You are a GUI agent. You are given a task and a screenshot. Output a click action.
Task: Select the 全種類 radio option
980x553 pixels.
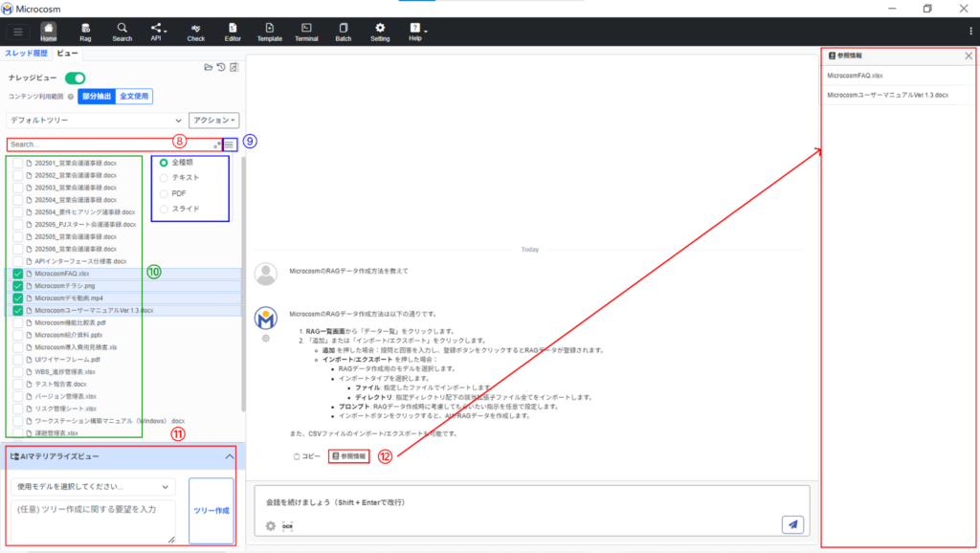click(x=164, y=163)
